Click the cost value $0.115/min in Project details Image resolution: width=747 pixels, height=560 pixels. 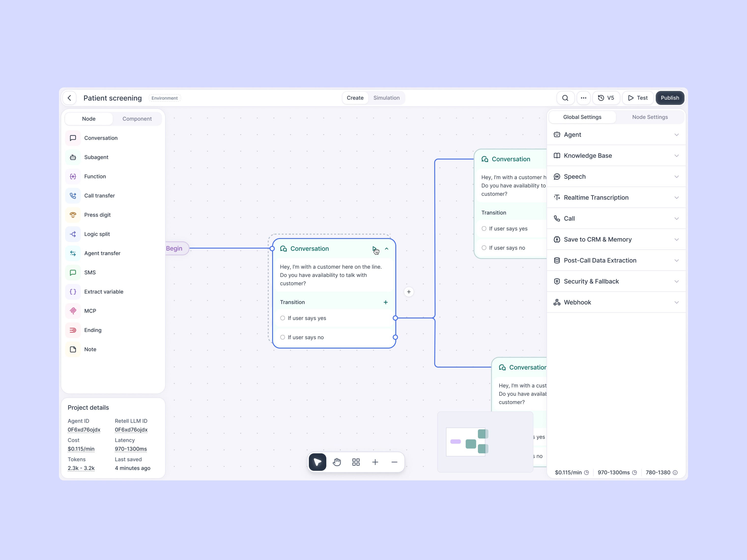point(81,449)
